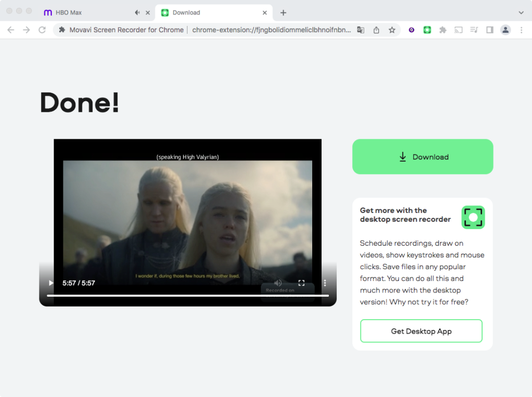Screen dimensions: 532x397
Task: Click the Get Desktop App button
Action: click(x=421, y=331)
